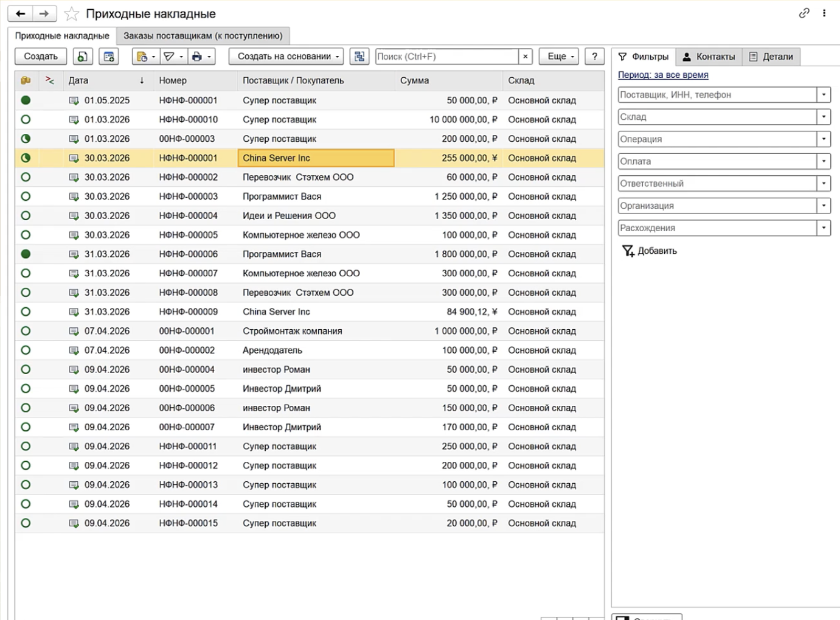840x620 pixels.
Task: Click the copy document icon next to Создать
Action: 83,57
